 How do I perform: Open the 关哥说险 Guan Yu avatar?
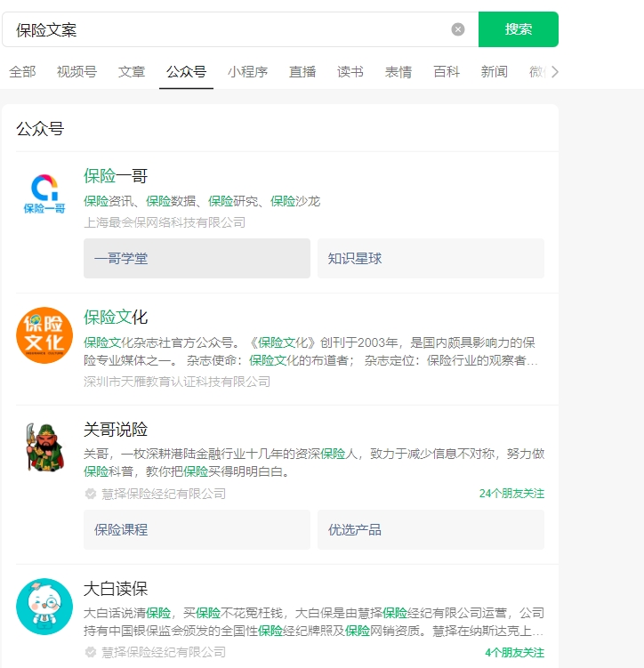click(x=44, y=447)
